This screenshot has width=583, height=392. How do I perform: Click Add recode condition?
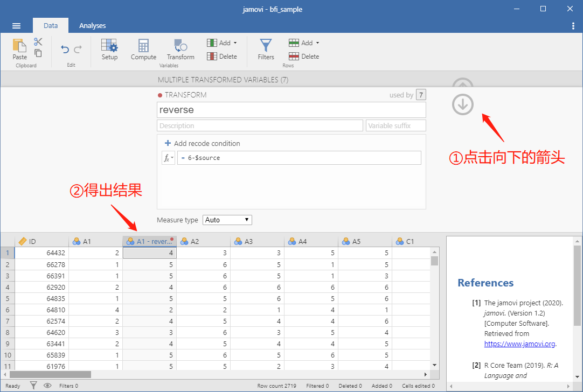[x=203, y=143]
